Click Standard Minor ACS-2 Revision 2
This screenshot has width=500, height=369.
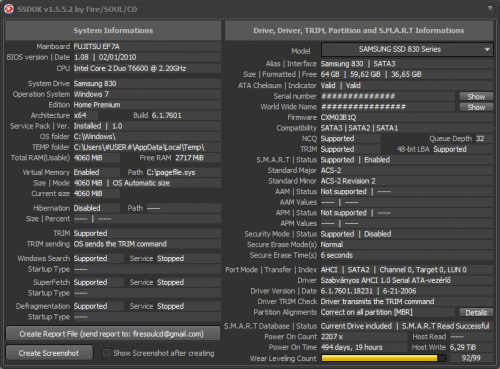coord(348,181)
